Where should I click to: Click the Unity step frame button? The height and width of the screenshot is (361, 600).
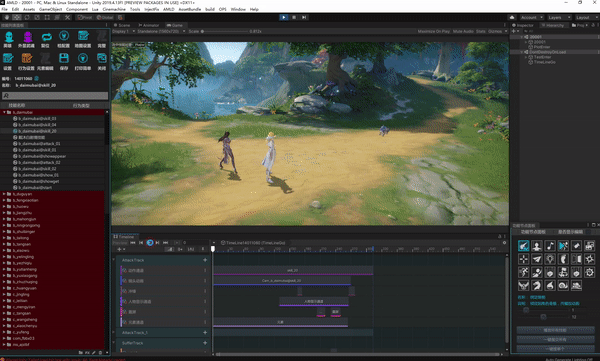[304, 17]
